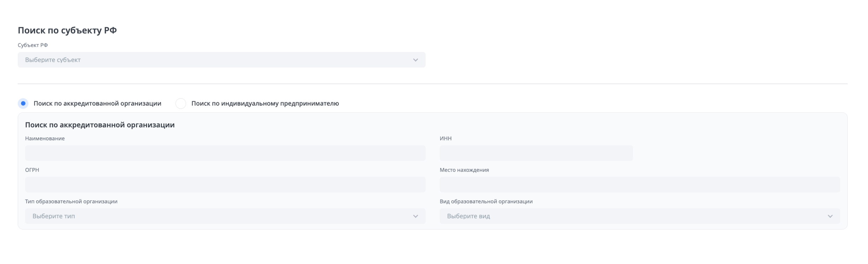This screenshot has height=264, width=868.
Task: Click the 'Субъект РФ' field label
Action: pyautogui.click(x=33, y=45)
